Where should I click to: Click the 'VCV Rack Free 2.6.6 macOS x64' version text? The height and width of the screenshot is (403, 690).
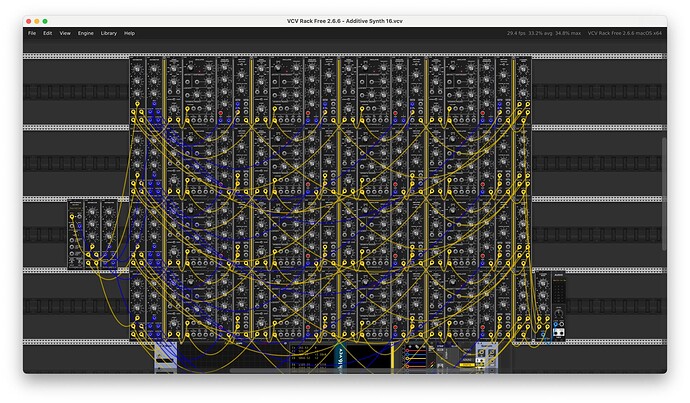(624, 33)
